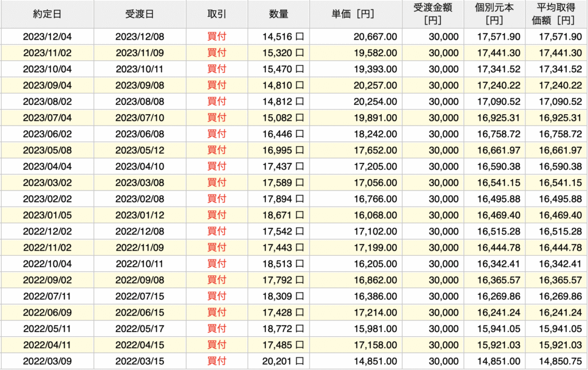
Task: Select the 買付 link for 2023/01/05
Action: click(216, 215)
